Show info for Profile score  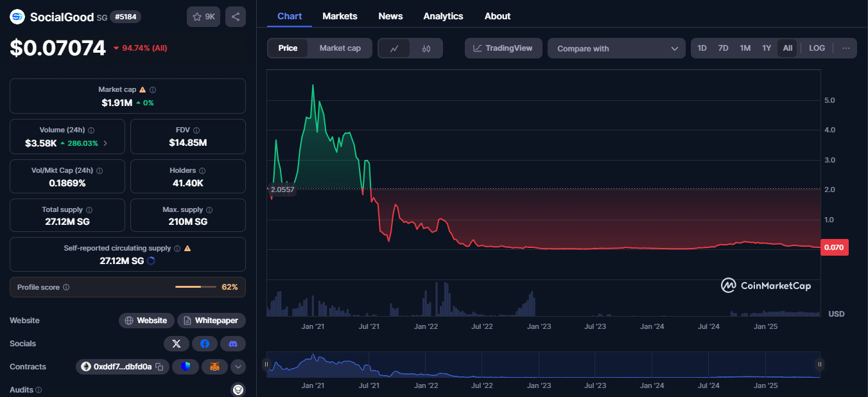(66, 287)
